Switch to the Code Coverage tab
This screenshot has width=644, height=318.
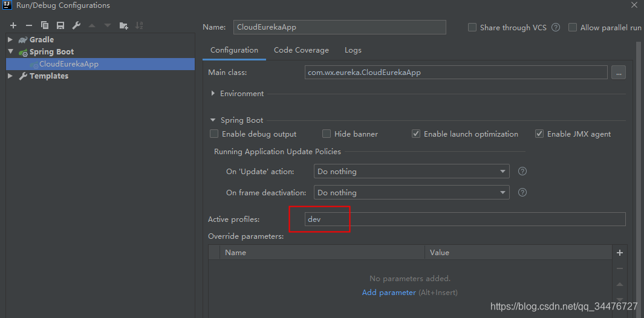pos(302,50)
